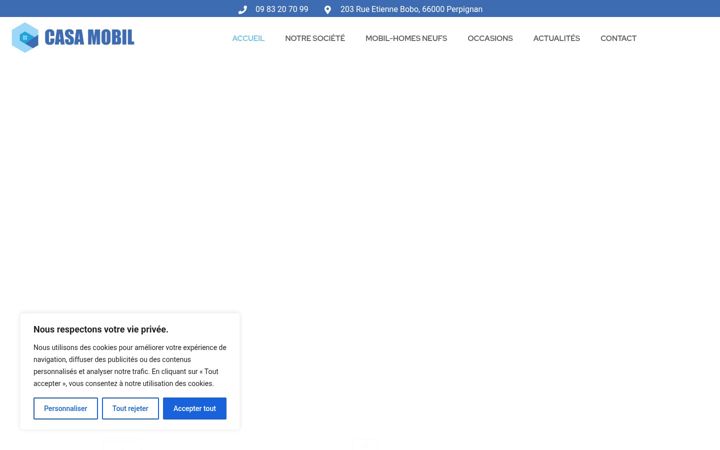Image resolution: width=720 pixels, height=450 pixels.
Task: Click the Personnaliser cookie button
Action: pos(66,408)
